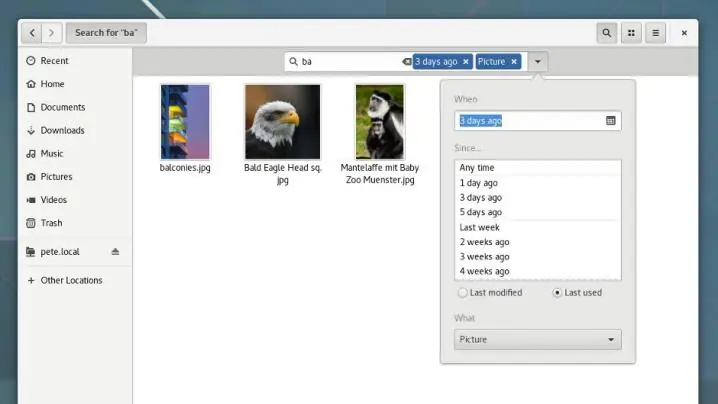Select balconies.jpg thumbnail
This screenshot has height=404, width=718.
[185, 122]
